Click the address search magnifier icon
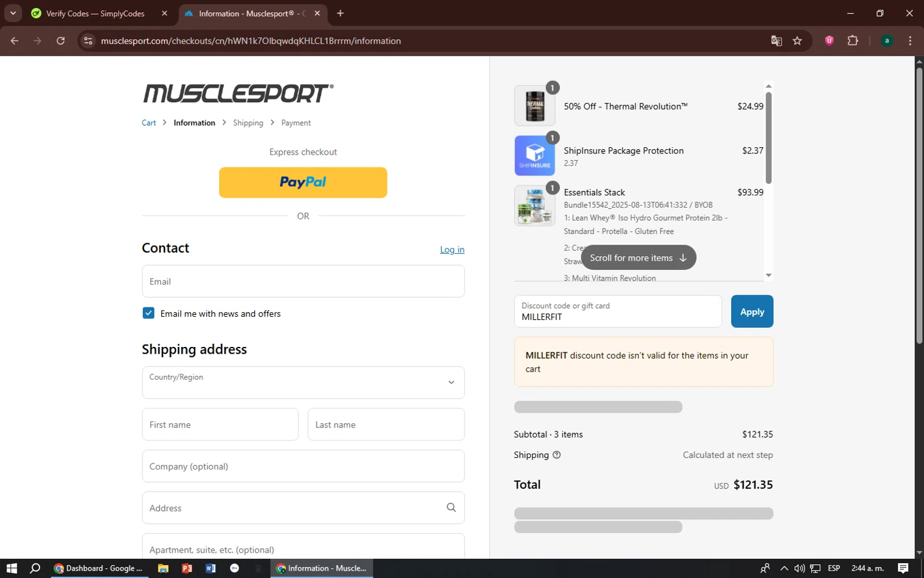Image resolution: width=924 pixels, height=578 pixels. [x=451, y=507]
